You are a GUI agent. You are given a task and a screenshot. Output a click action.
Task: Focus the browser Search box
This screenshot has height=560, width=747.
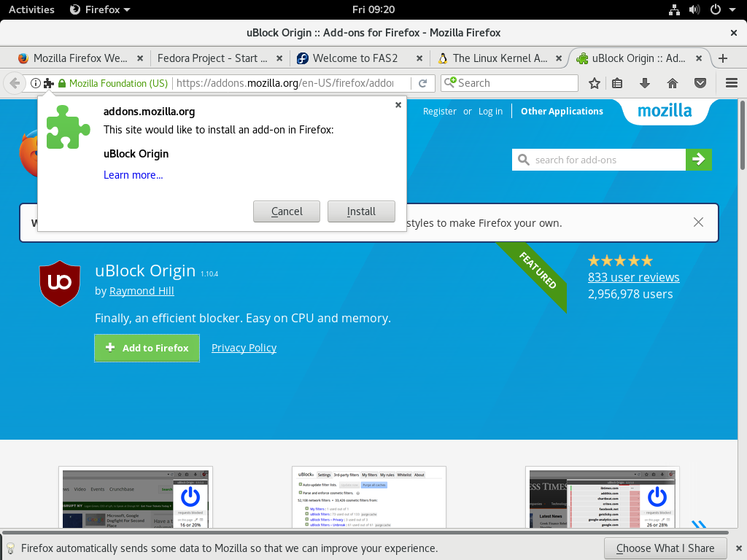[509, 83]
